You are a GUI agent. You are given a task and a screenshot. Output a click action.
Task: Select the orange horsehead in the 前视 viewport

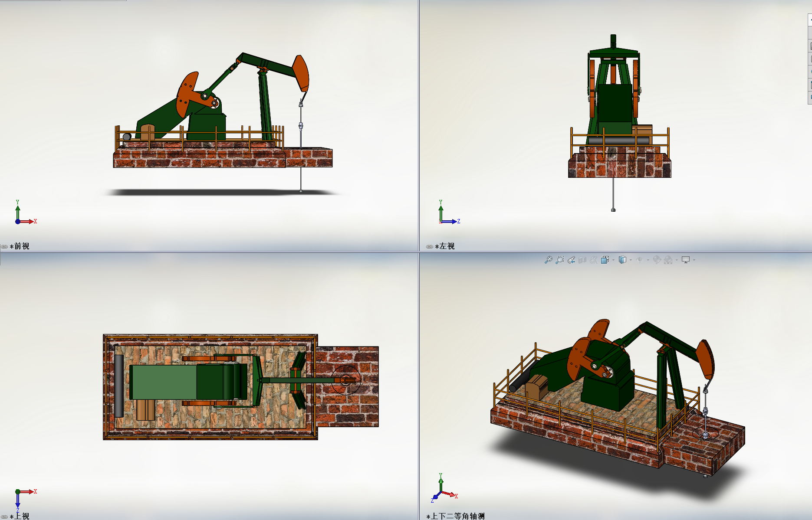(300, 73)
